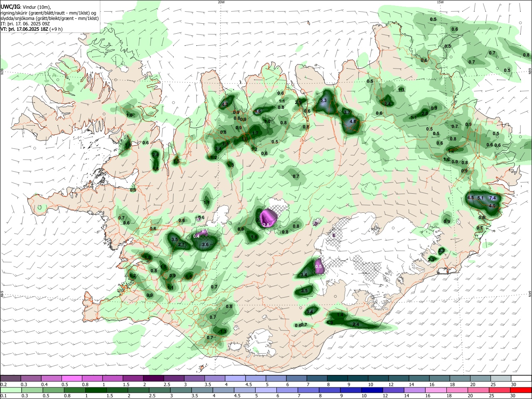Pick the deep blue 10 swatch in lower legend

pyautogui.click(x=371, y=390)
